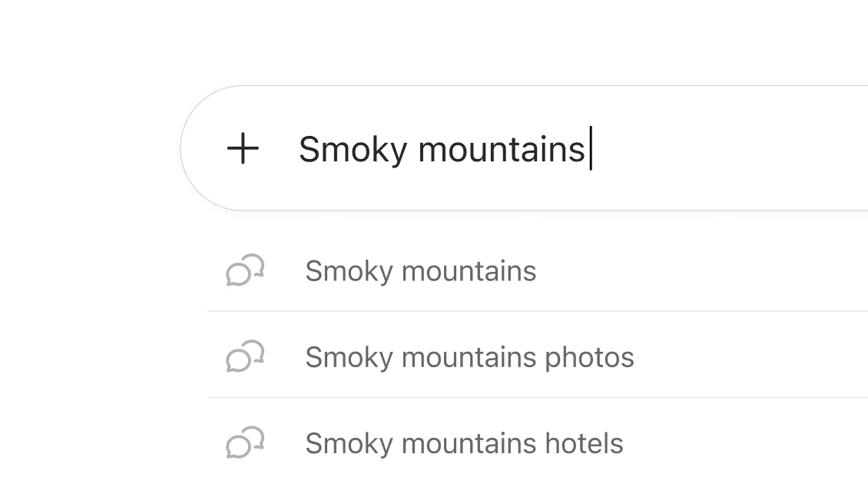Click the plus icon in search bar
The width and height of the screenshot is (868, 487).
tap(243, 148)
